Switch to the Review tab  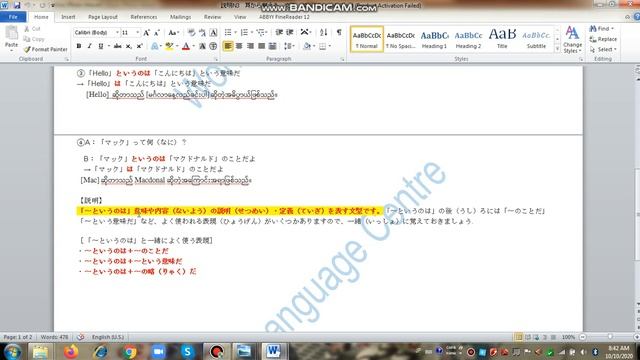212,17
